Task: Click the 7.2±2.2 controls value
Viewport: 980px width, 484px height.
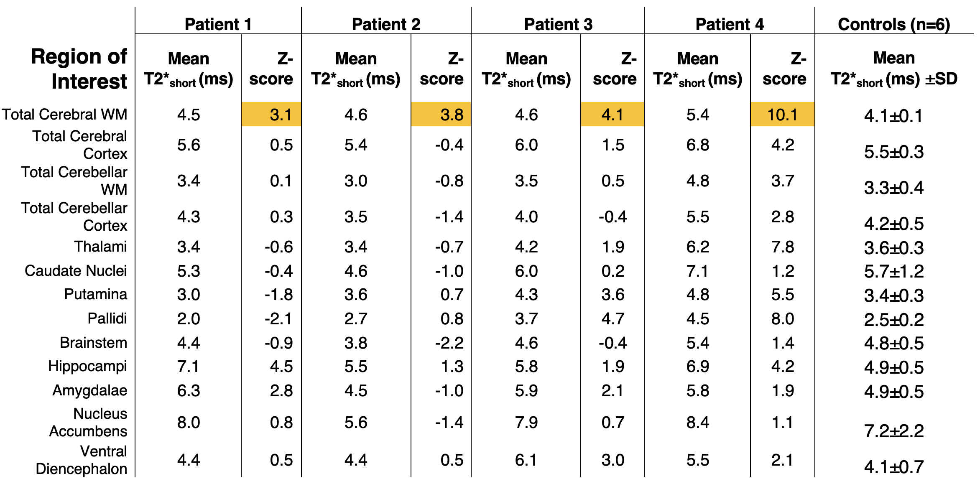Action: click(x=894, y=431)
